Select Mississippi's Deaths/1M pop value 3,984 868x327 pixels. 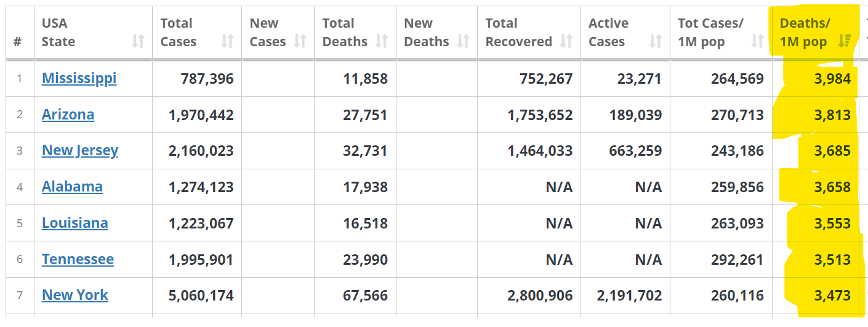832,79
